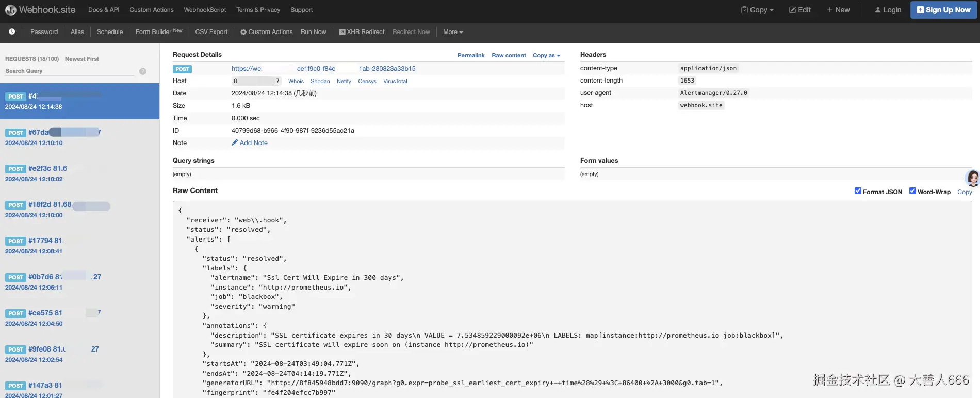Toggle the Word-Wrap checkbox

[x=912, y=191]
